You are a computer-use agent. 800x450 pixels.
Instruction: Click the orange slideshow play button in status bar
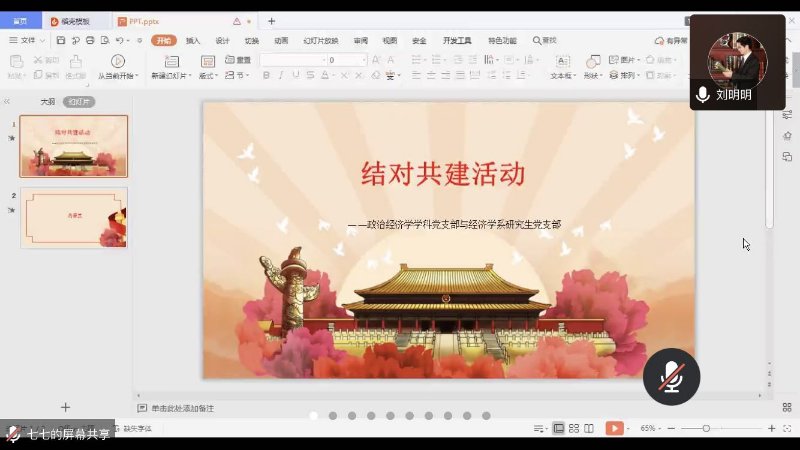(x=614, y=428)
